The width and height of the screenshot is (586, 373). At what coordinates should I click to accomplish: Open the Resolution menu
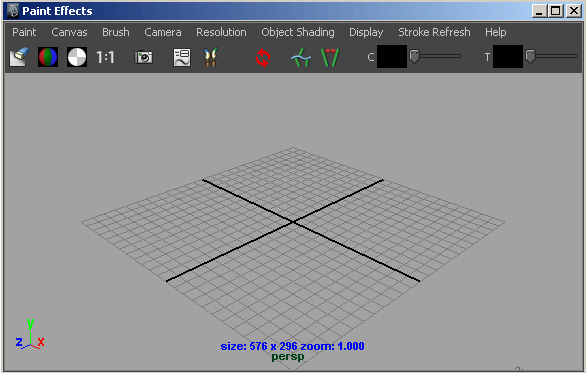pyautogui.click(x=221, y=32)
